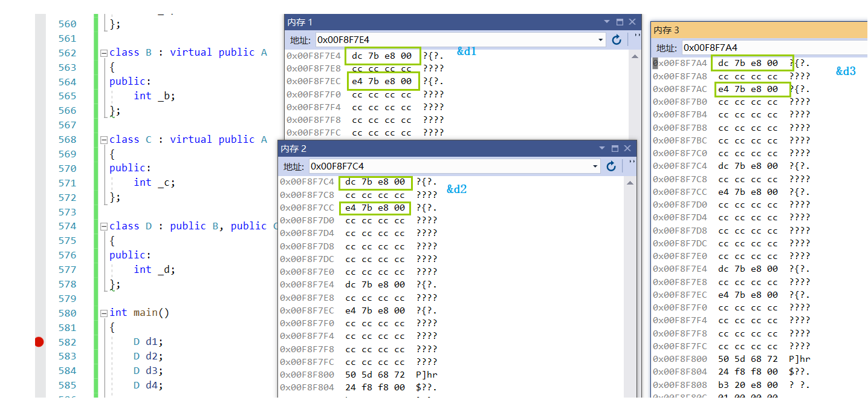This screenshot has width=868, height=400.
Task: Refresh memory view in 内存 1 window
Action: click(617, 39)
